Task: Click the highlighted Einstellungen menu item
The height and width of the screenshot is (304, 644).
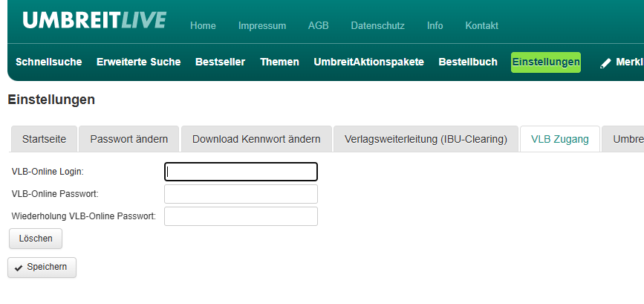Action: pos(546,62)
